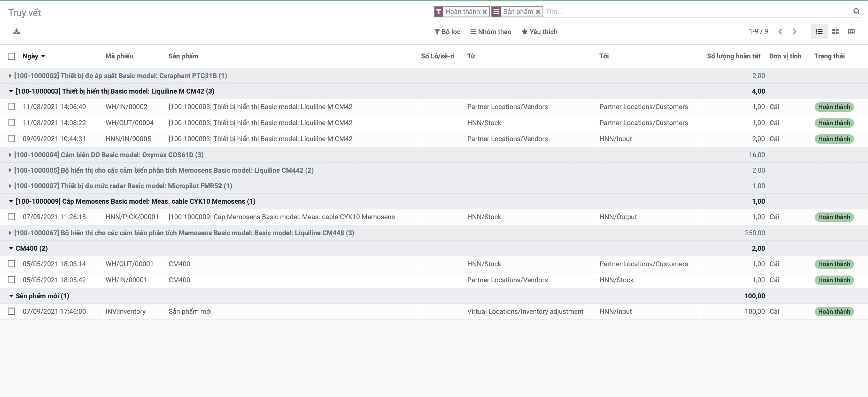Expand the Ceraphant PTC31B group
The height and width of the screenshot is (397, 868).
point(120,76)
